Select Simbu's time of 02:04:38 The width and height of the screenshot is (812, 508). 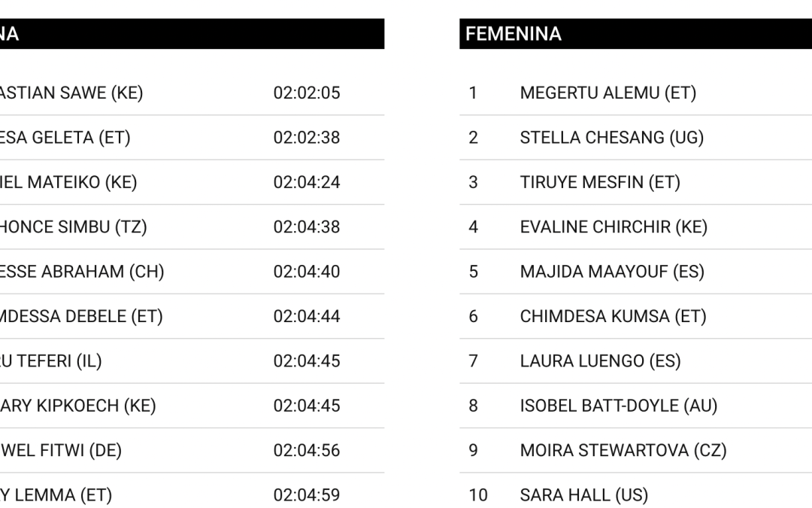point(307,227)
